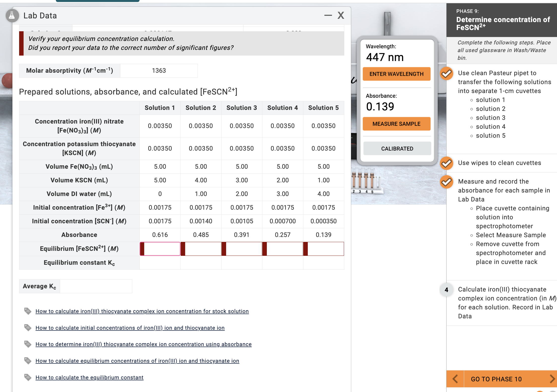Click the CALIBRATED button
557x392 pixels.
coord(397,148)
